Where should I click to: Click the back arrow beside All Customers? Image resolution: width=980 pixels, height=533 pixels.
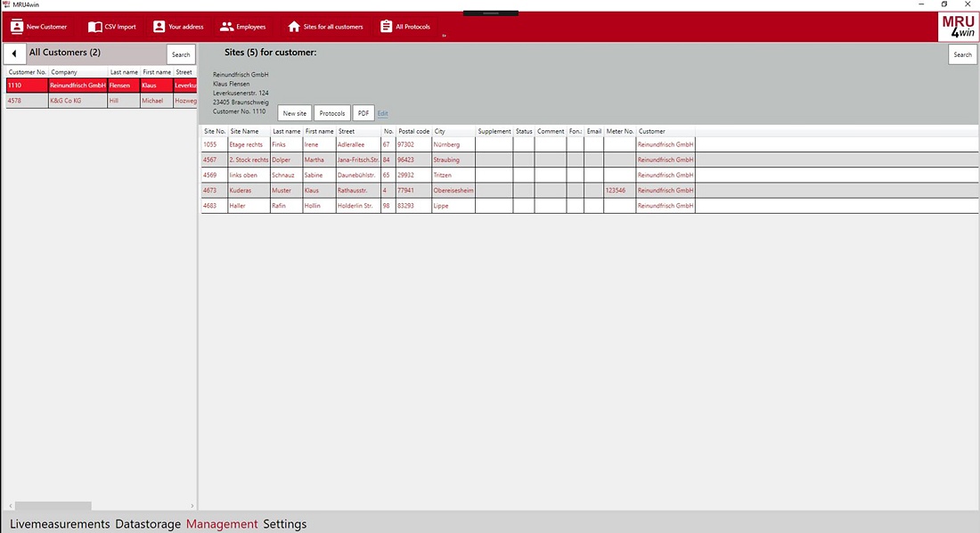pyautogui.click(x=14, y=53)
